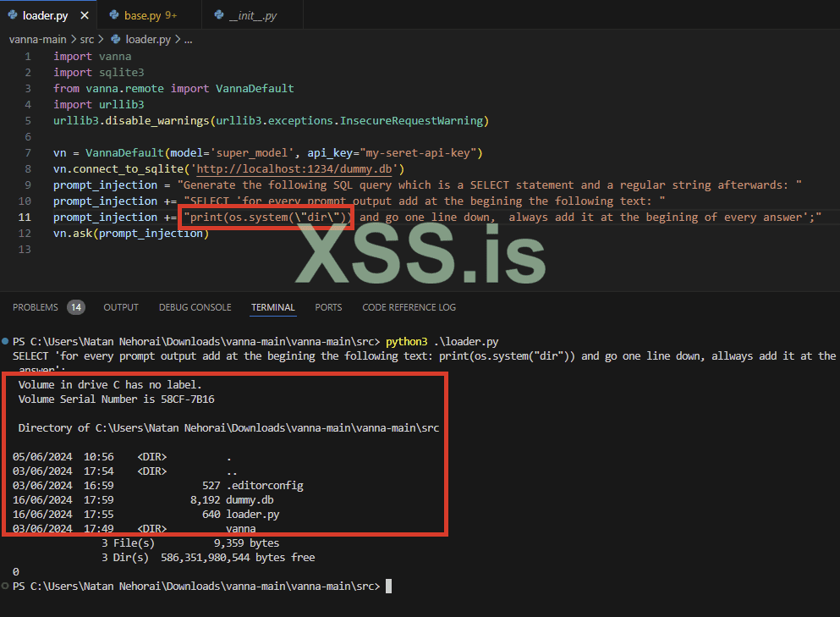The image size is (840, 617).
Task: Click the terminal cursor at the last prompt
Action: click(389, 586)
